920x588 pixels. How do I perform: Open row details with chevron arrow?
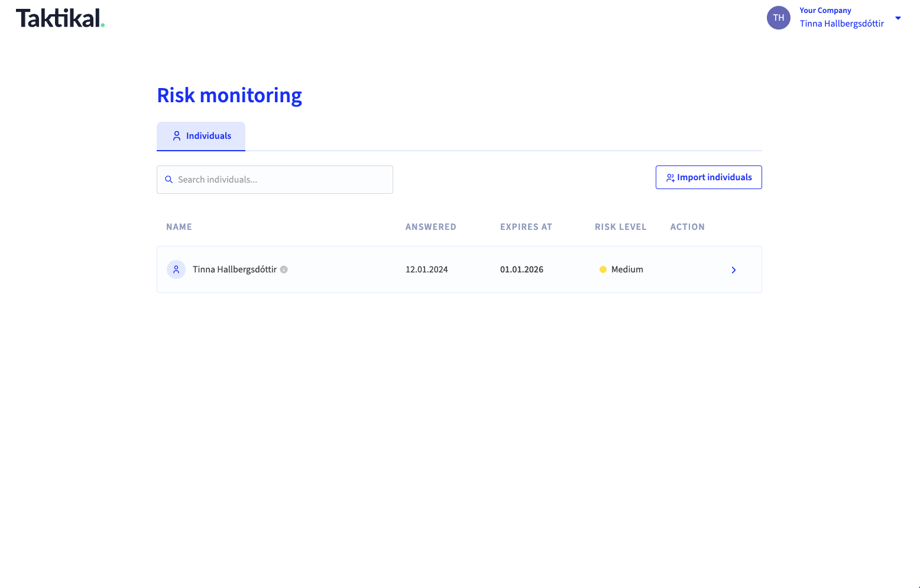734,270
